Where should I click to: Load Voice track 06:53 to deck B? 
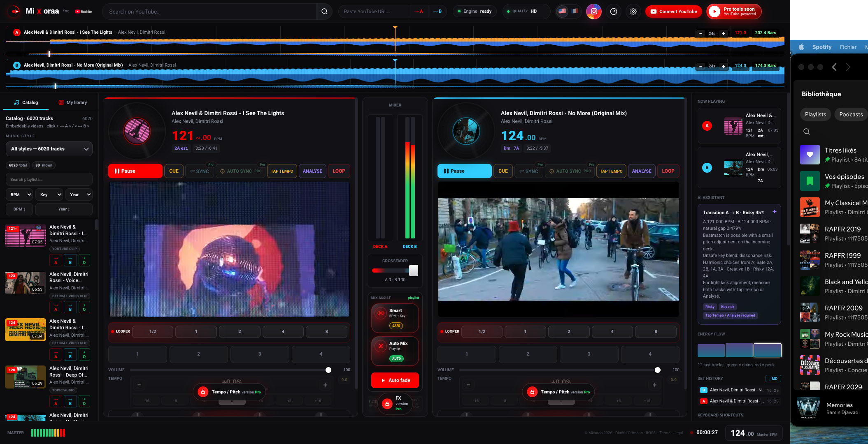[70, 308]
